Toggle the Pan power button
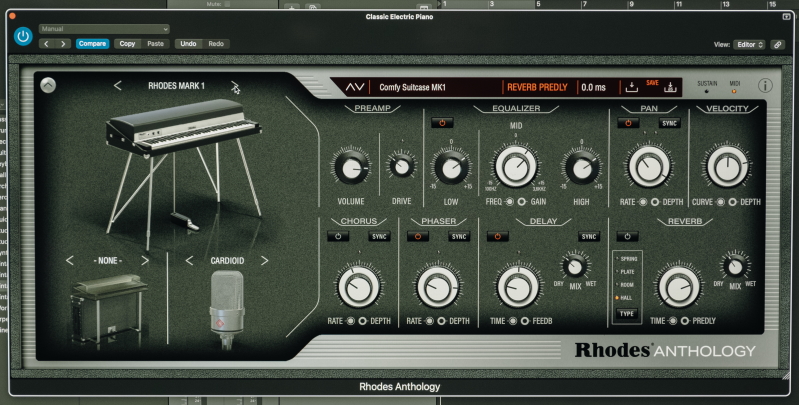The height and width of the screenshot is (405, 799). pyautogui.click(x=628, y=123)
